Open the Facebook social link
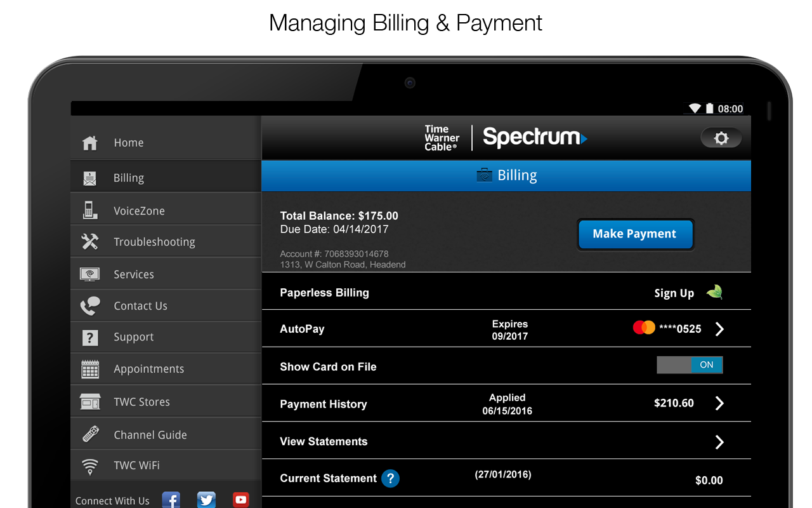This screenshot has height=508, width=812. point(171,500)
